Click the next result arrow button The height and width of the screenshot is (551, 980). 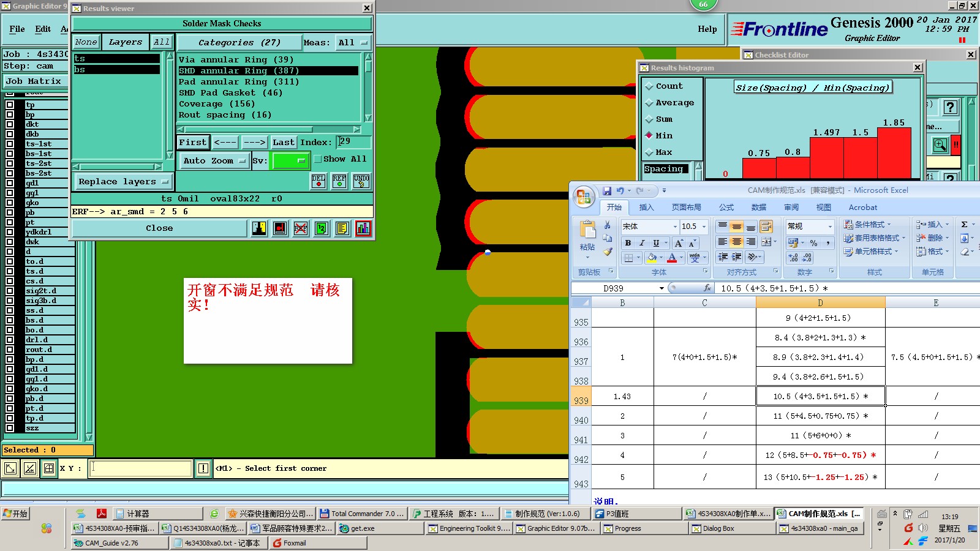(x=254, y=143)
